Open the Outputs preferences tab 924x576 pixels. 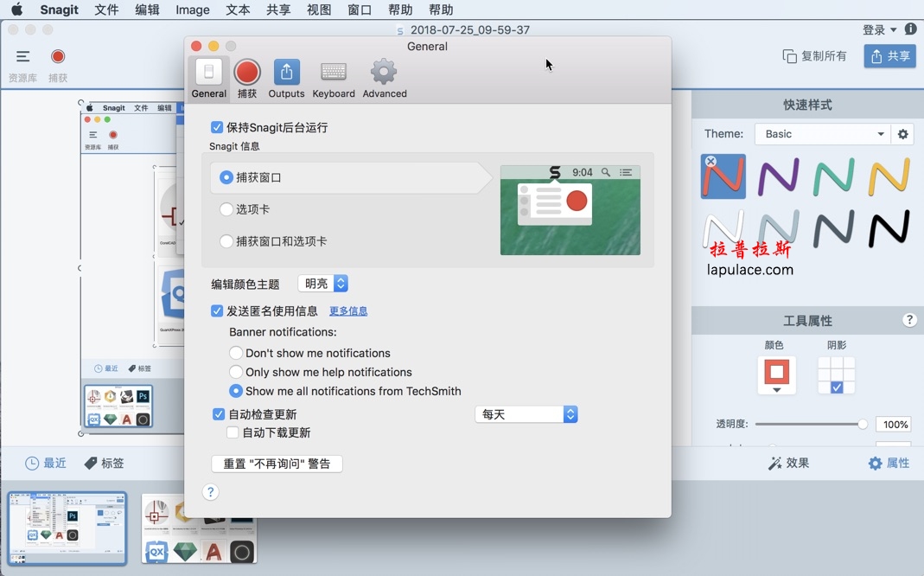pos(286,79)
